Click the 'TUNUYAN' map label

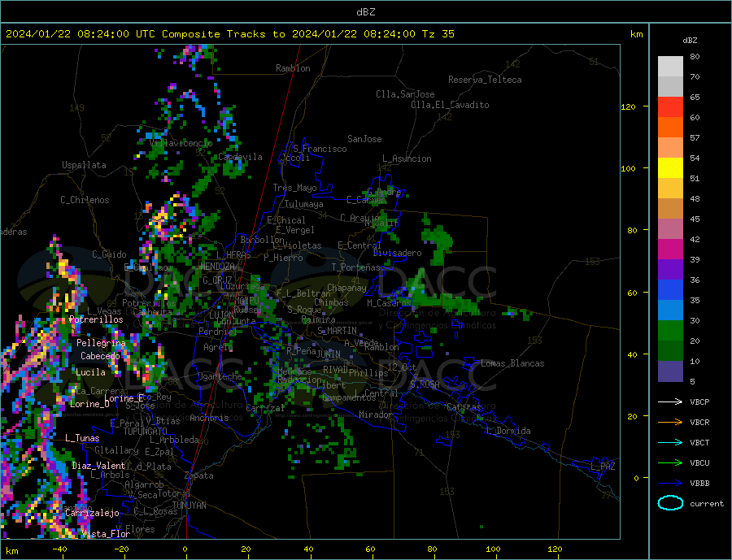[189, 506]
